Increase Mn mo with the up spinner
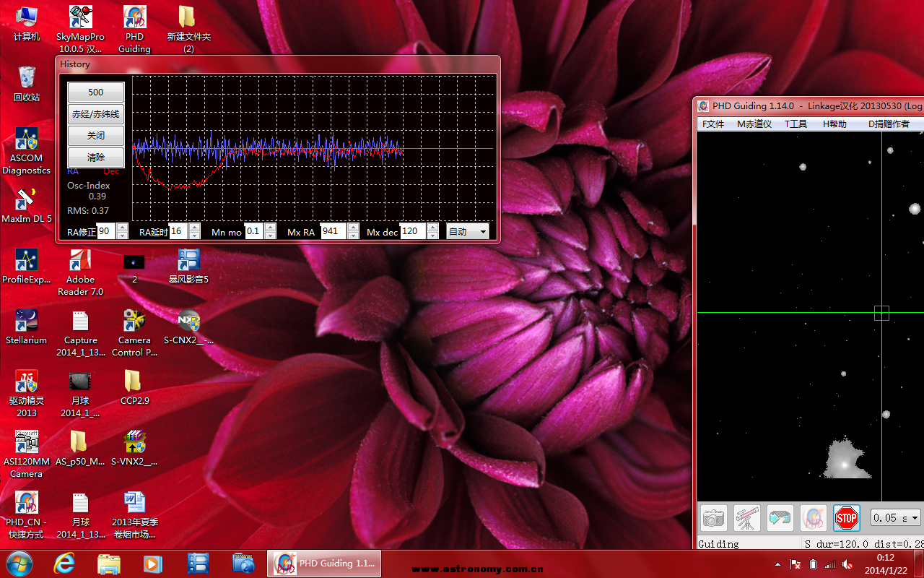The width and height of the screenshot is (924, 578). 270,228
